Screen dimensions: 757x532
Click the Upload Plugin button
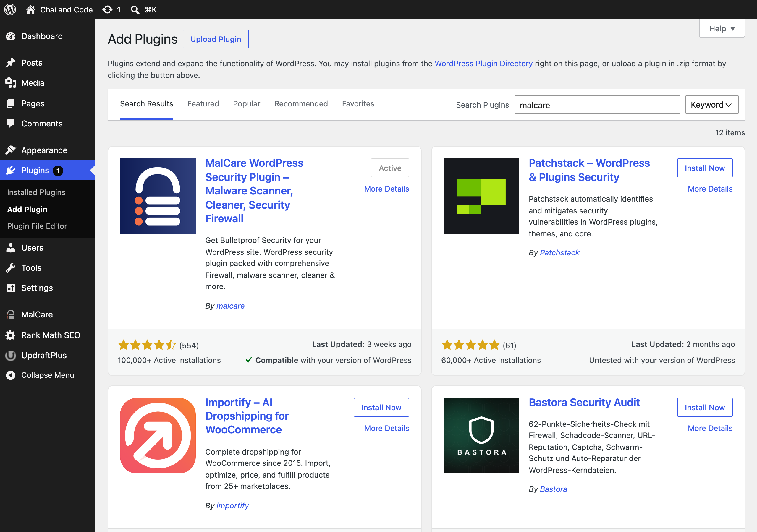pos(216,39)
